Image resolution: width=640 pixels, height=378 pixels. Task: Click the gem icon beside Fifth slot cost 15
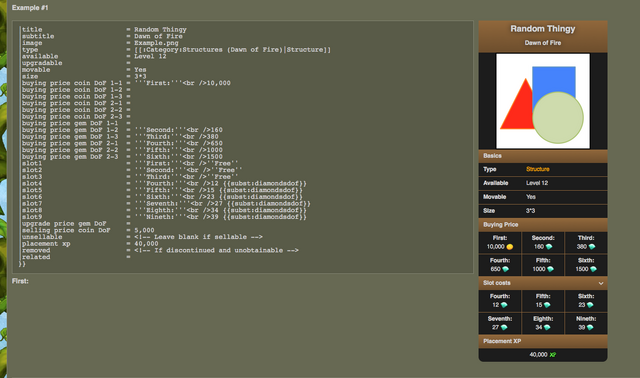(x=547, y=305)
